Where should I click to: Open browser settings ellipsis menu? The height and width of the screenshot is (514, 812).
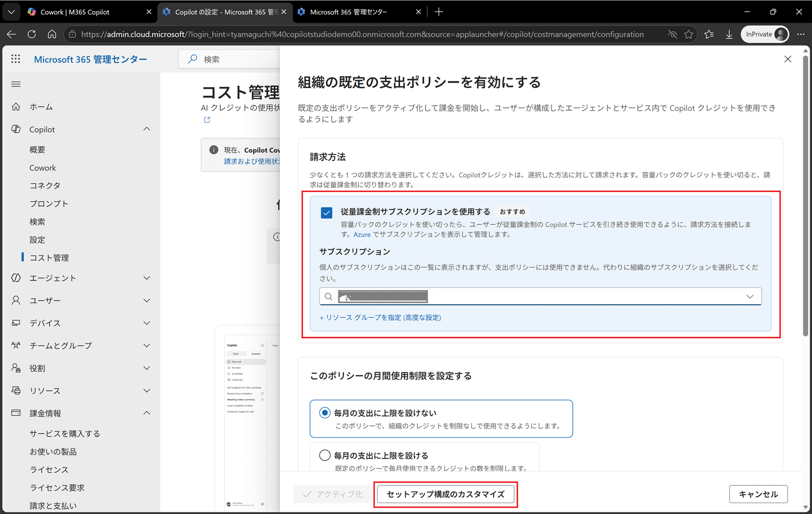pyautogui.click(x=801, y=34)
